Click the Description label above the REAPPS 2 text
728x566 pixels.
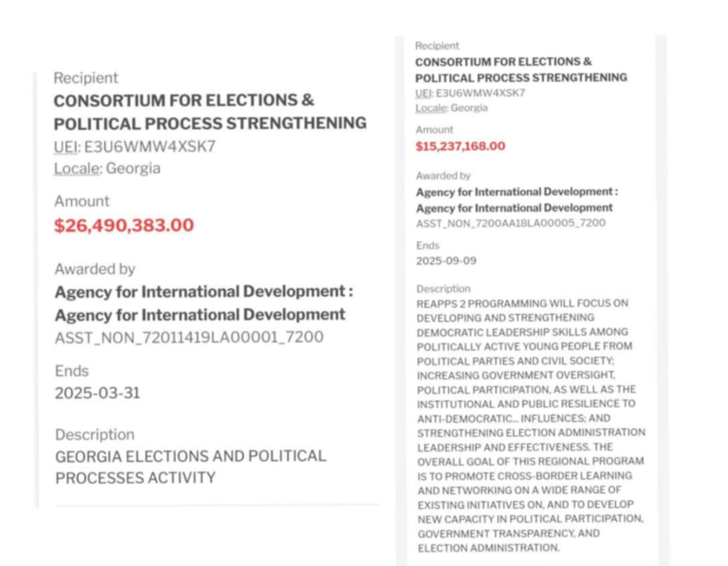443,288
